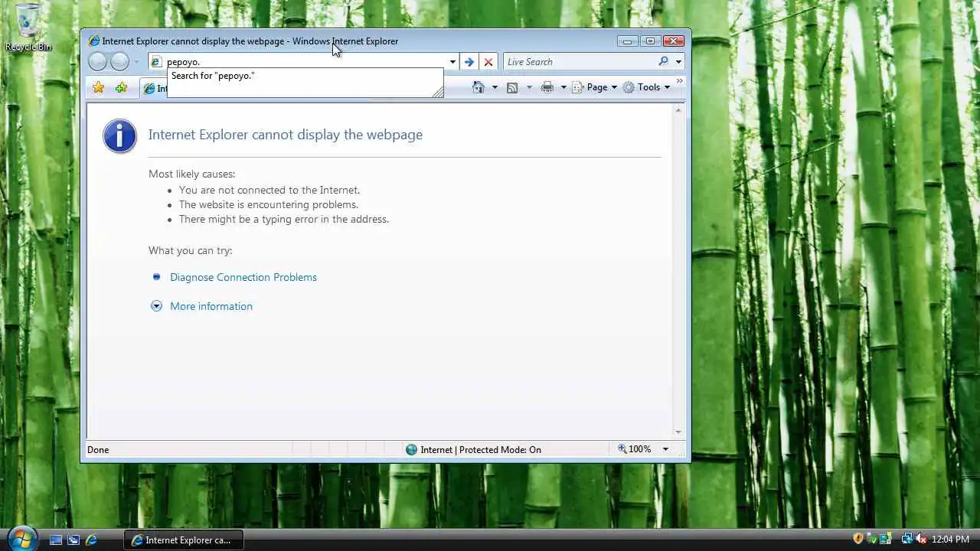Click the 12:04 PM clock

tap(951, 540)
